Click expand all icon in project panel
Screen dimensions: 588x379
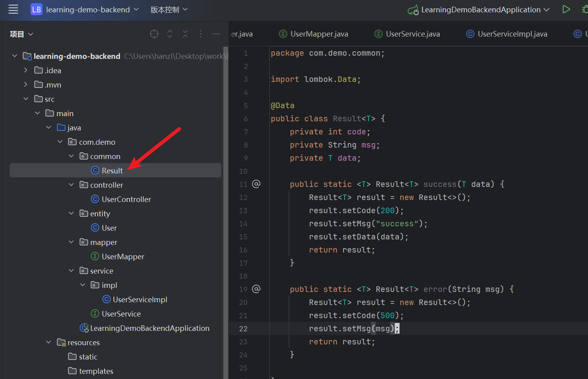point(170,34)
